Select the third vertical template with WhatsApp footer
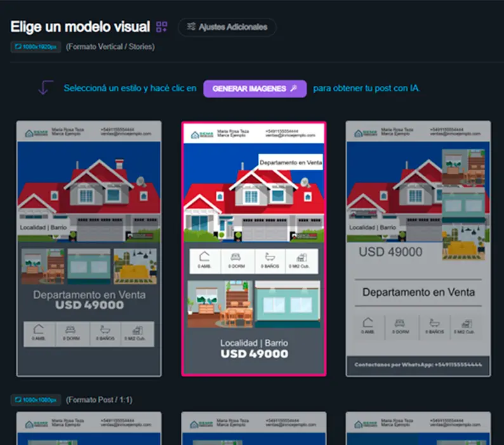This screenshot has width=504, height=445. pyautogui.click(x=418, y=249)
